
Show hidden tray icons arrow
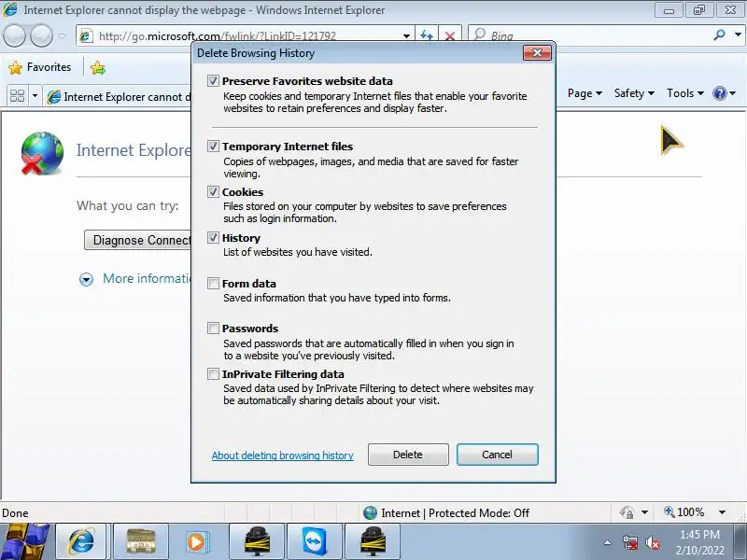[x=608, y=542]
